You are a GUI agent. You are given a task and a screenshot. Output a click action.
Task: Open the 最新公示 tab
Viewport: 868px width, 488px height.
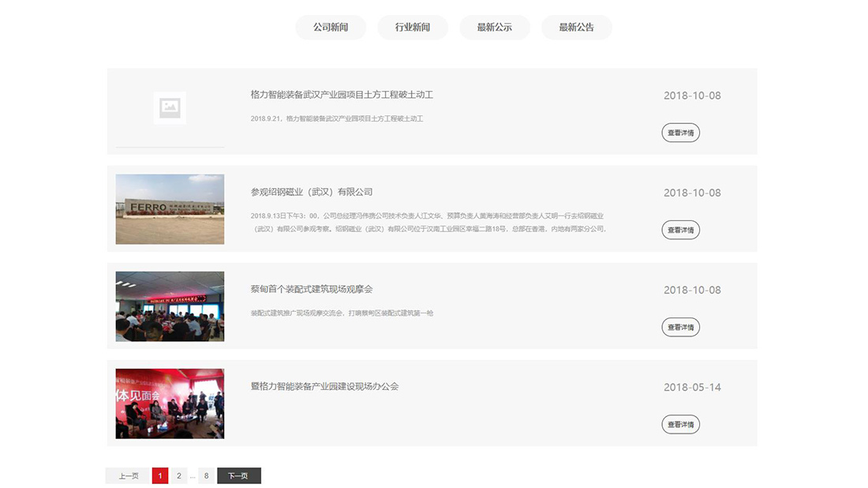pyautogui.click(x=494, y=27)
